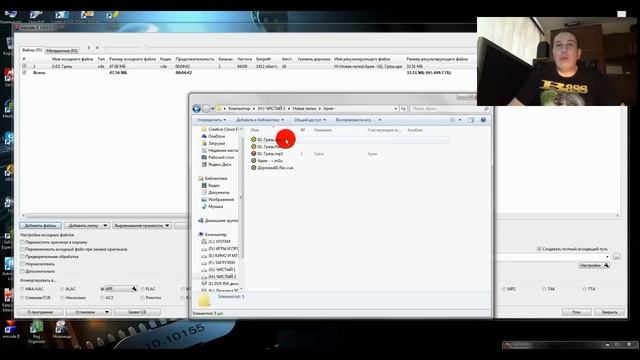The width and height of the screenshot is (640, 360).
Task: Toggle the Создавать полный исходящий путь checkbox
Action: click(539, 249)
